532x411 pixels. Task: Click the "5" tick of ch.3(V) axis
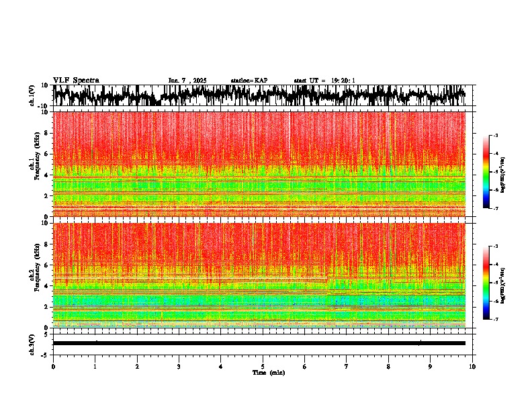coord(47,334)
